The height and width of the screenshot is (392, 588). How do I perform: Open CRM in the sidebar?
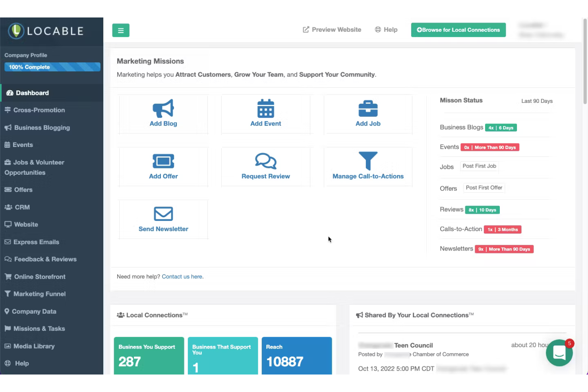[52, 207]
